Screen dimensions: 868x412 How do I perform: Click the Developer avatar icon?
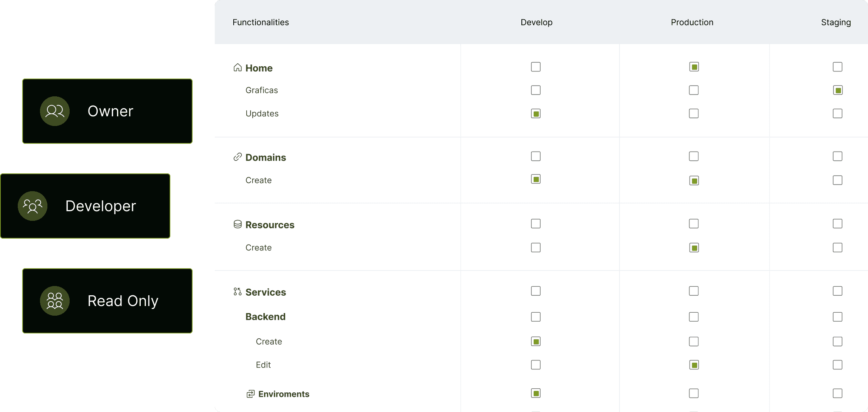click(33, 206)
